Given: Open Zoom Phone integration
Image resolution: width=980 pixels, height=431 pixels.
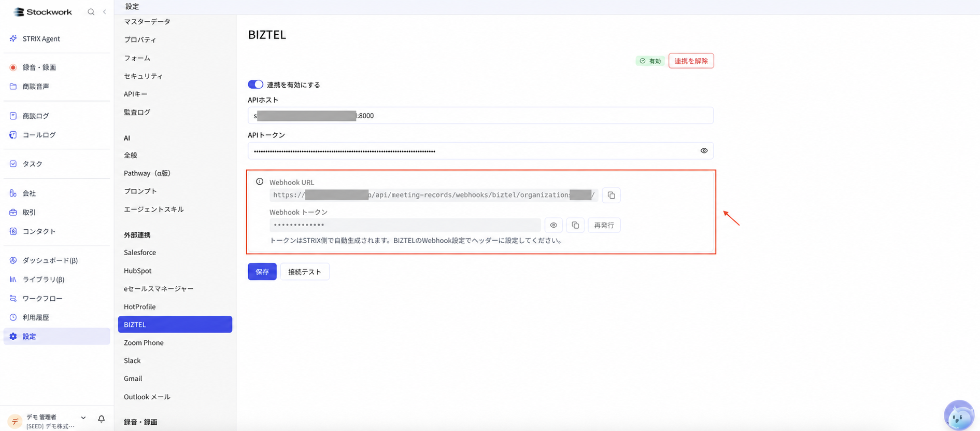Looking at the screenshot, I should [x=175, y=342].
